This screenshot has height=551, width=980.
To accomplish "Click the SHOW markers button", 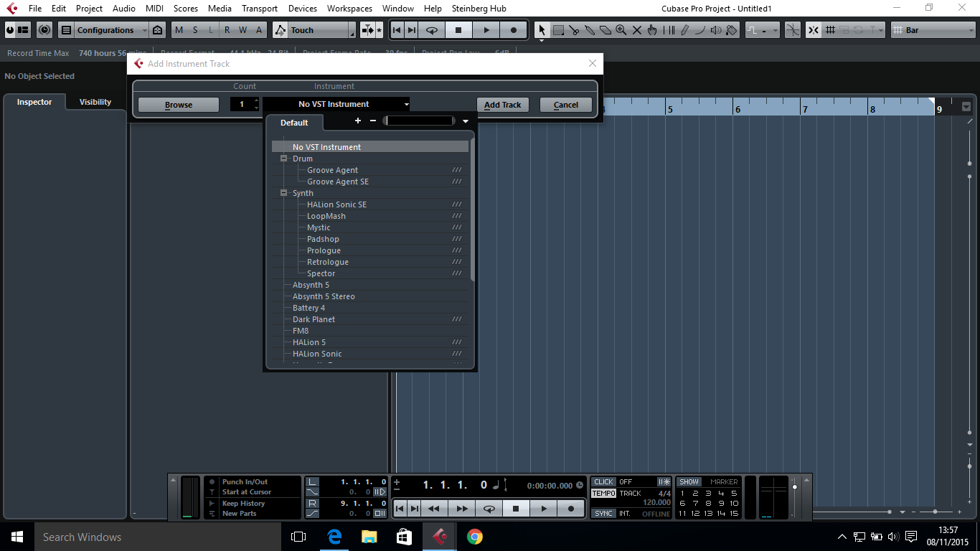I will [x=689, y=482].
